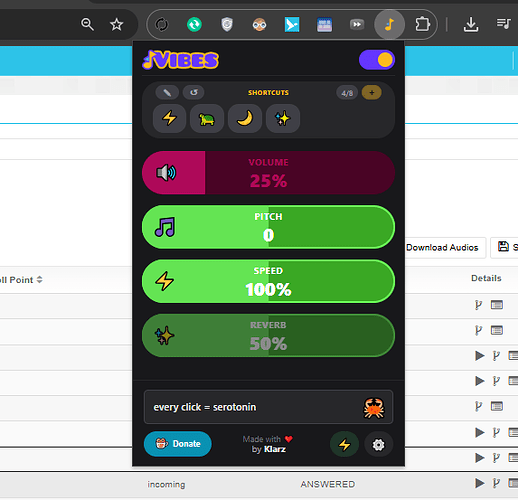Click the Donate button

[178, 444]
